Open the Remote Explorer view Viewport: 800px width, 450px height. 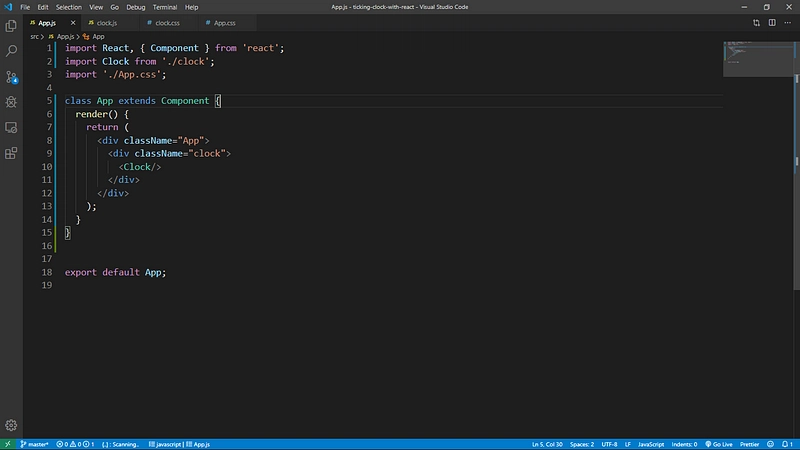[11, 128]
